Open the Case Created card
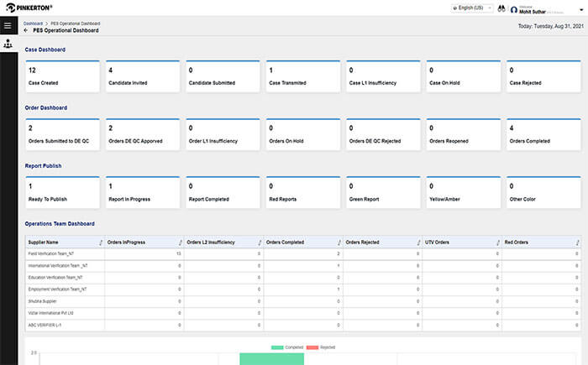 63,76
